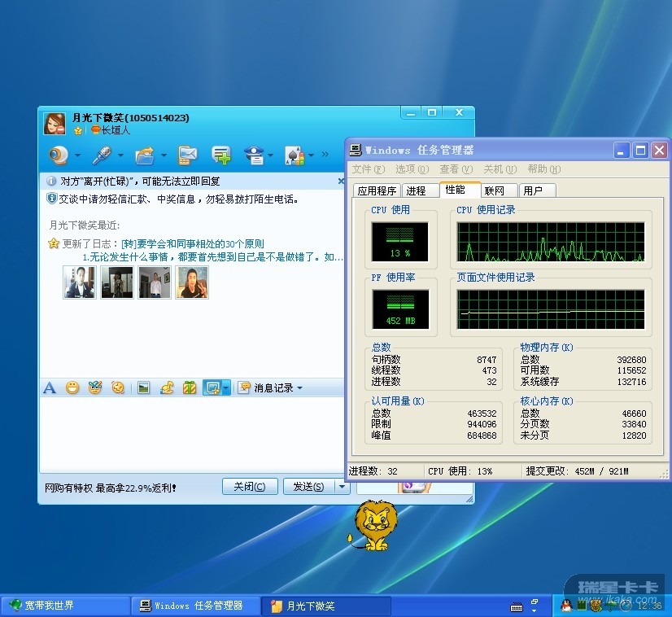
Task: Activate the 月光下微笑 chat taskbar button
Action: [x=326, y=606]
